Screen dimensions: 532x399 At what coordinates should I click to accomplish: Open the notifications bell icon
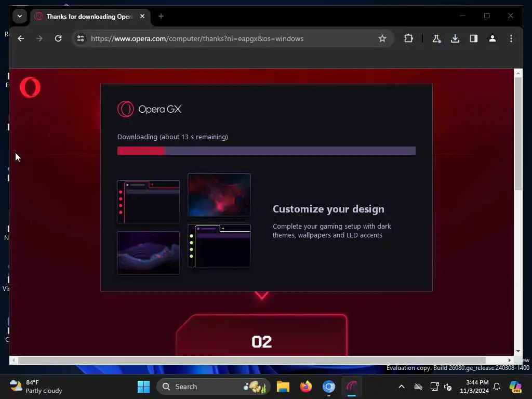[x=497, y=387]
